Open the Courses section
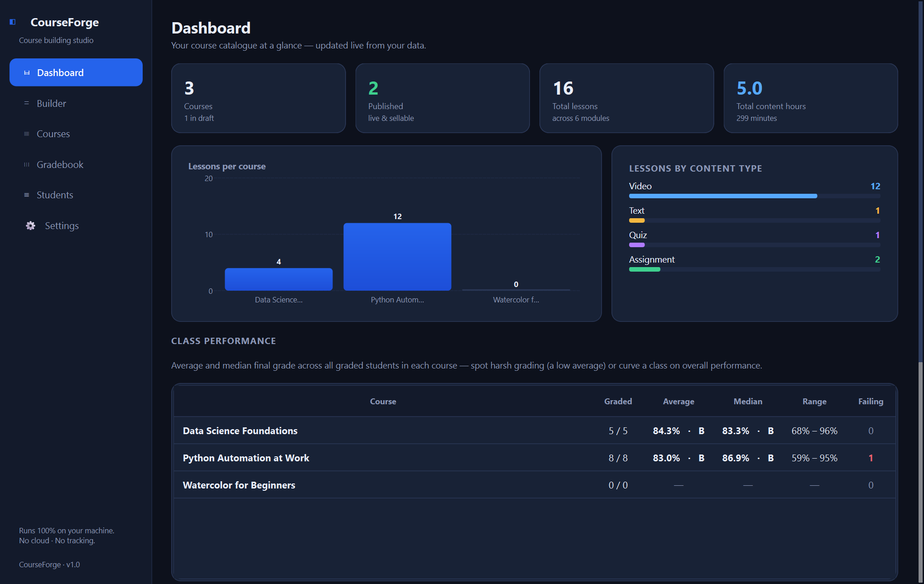Screen dimensions: 924x584 tap(76, 134)
